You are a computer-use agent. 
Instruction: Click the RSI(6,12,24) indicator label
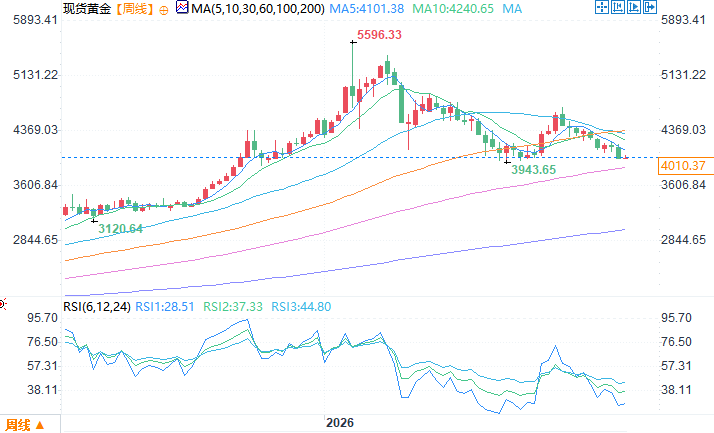point(97,307)
